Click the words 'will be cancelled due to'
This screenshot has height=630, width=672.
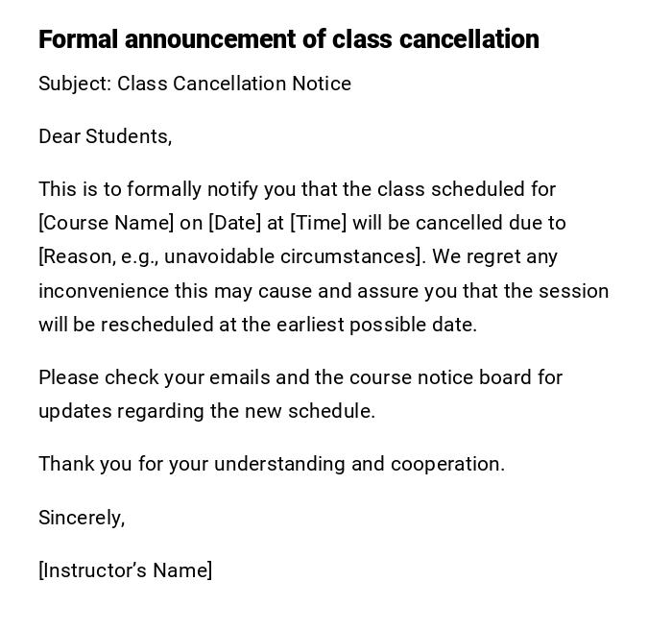click(x=459, y=223)
